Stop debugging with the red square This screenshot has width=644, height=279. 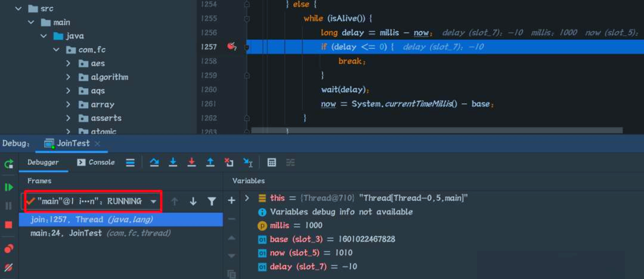point(8,225)
